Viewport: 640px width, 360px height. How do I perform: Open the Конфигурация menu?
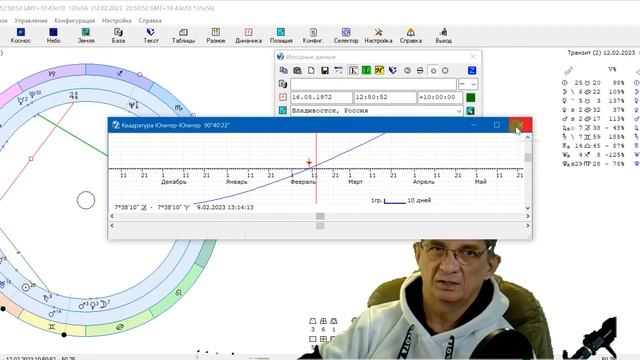[x=75, y=20]
